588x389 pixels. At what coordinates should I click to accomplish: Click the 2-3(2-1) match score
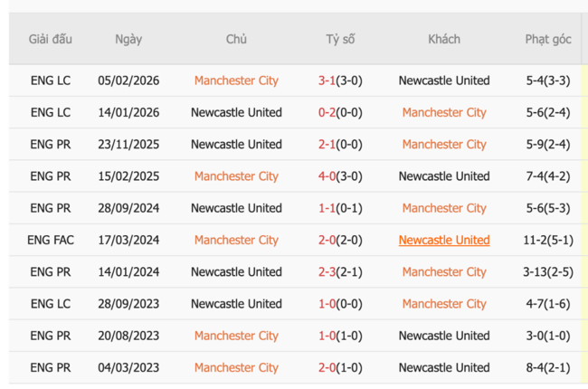[340, 271]
